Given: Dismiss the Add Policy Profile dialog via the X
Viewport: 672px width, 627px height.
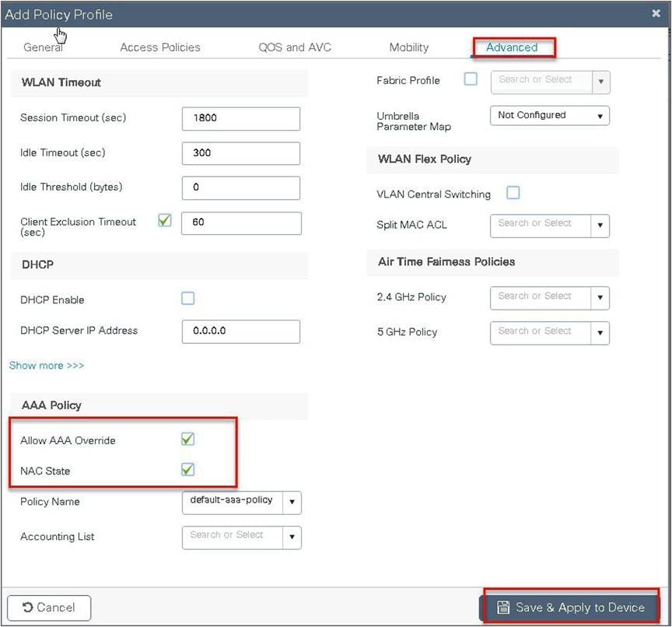Looking at the screenshot, I should tap(656, 12).
